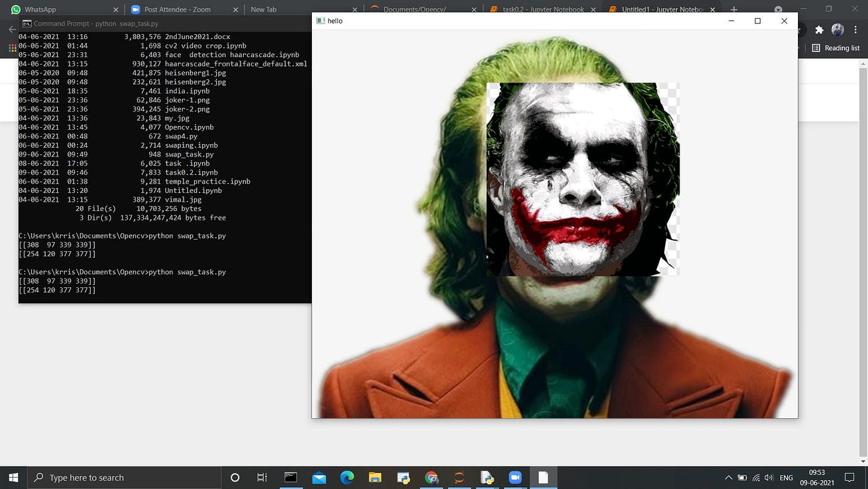Image resolution: width=868 pixels, height=489 pixels.
Task: Open Task View from the taskbar
Action: click(261, 478)
